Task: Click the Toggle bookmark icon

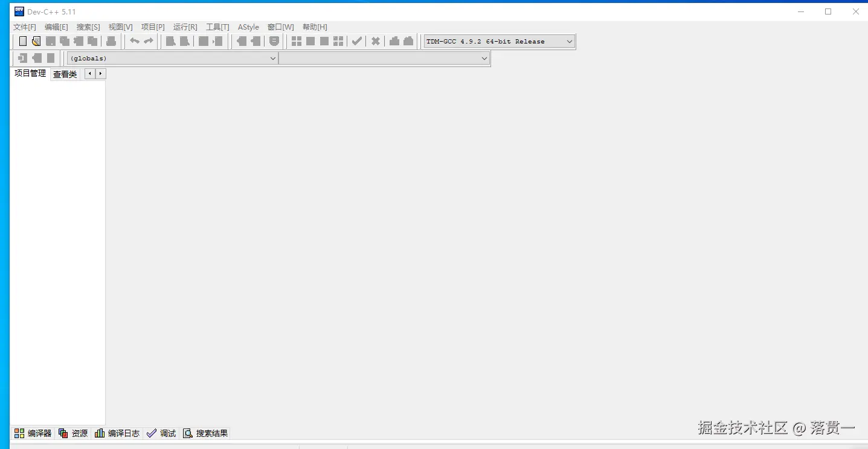Action: tap(37, 58)
